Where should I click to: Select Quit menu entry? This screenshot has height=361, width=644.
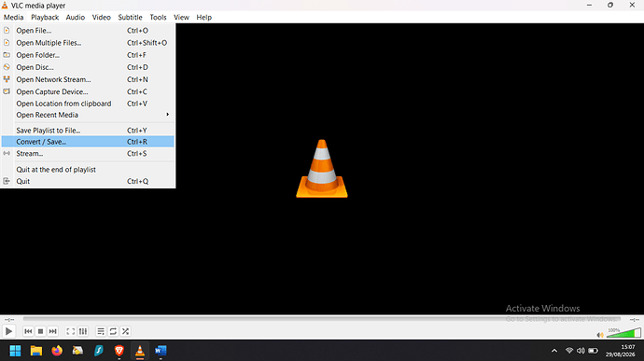click(x=88, y=181)
